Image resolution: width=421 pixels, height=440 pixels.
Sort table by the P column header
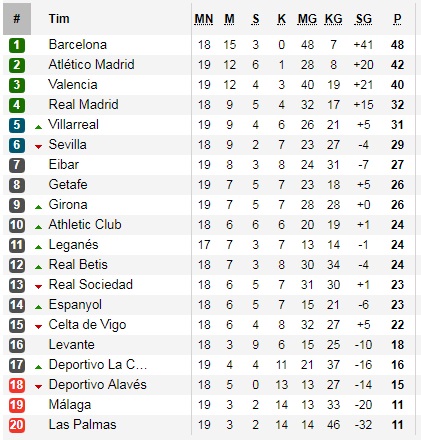pos(397,19)
